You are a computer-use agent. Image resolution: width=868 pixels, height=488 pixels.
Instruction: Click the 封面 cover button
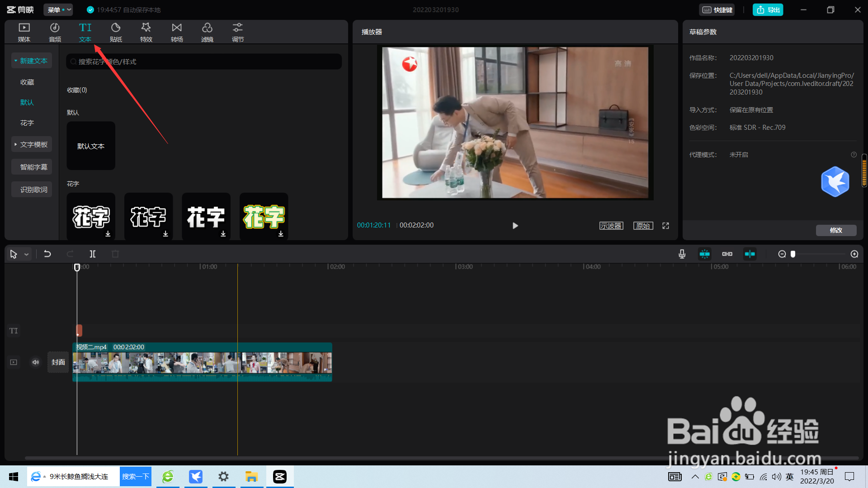(x=58, y=362)
